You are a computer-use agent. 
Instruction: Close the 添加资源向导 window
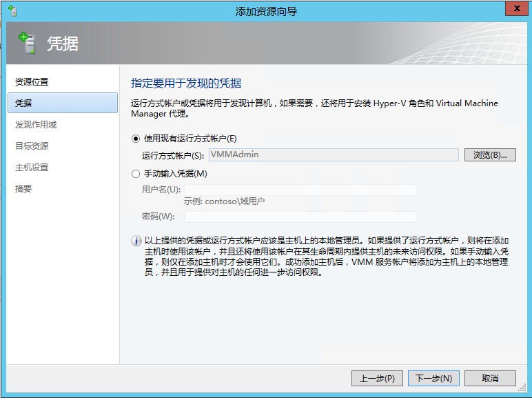point(517,9)
